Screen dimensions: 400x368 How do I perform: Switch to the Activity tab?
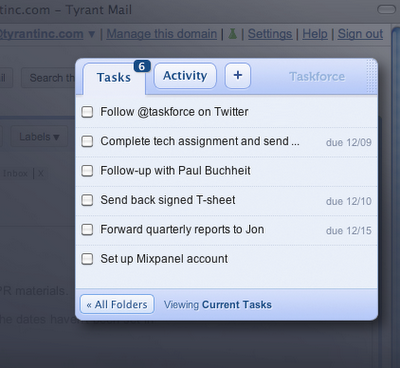(x=185, y=76)
